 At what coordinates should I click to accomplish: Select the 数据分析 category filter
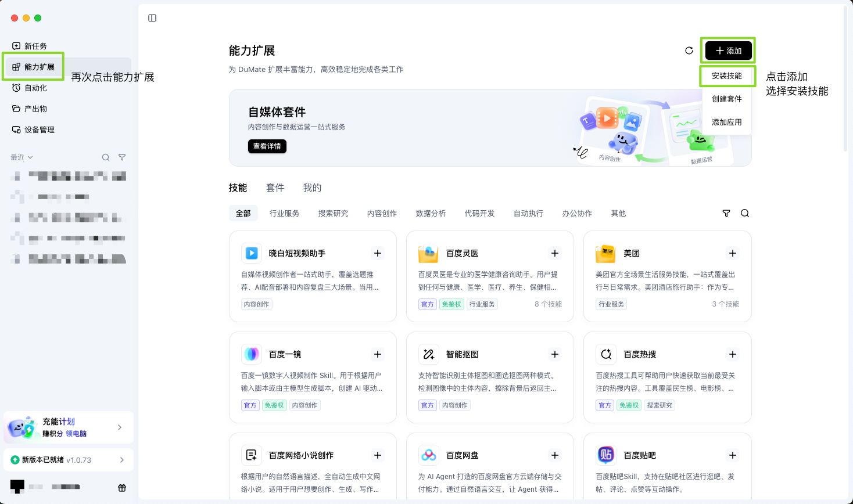click(x=431, y=213)
